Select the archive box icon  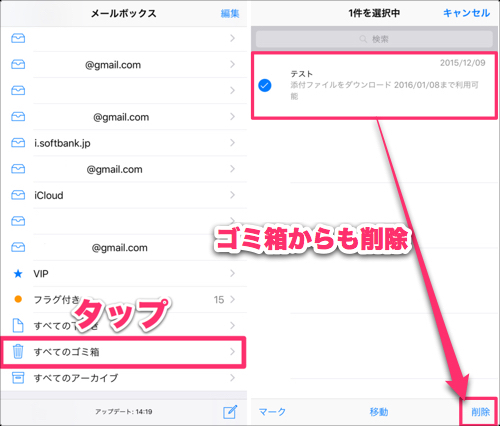click(x=18, y=378)
